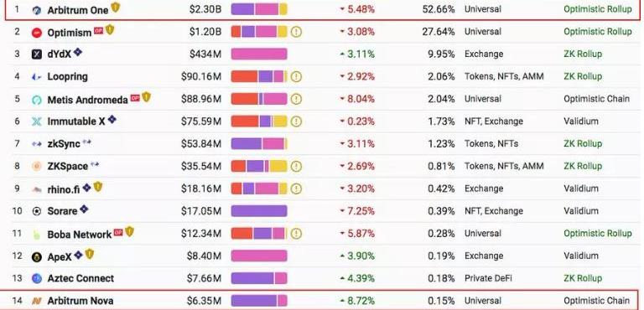Click the yellow shield next to Boba Network
This screenshot has width=644, height=310.
[x=129, y=231]
